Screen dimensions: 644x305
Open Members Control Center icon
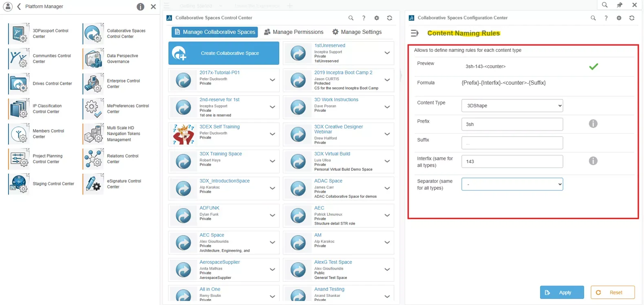coord(19,134)
